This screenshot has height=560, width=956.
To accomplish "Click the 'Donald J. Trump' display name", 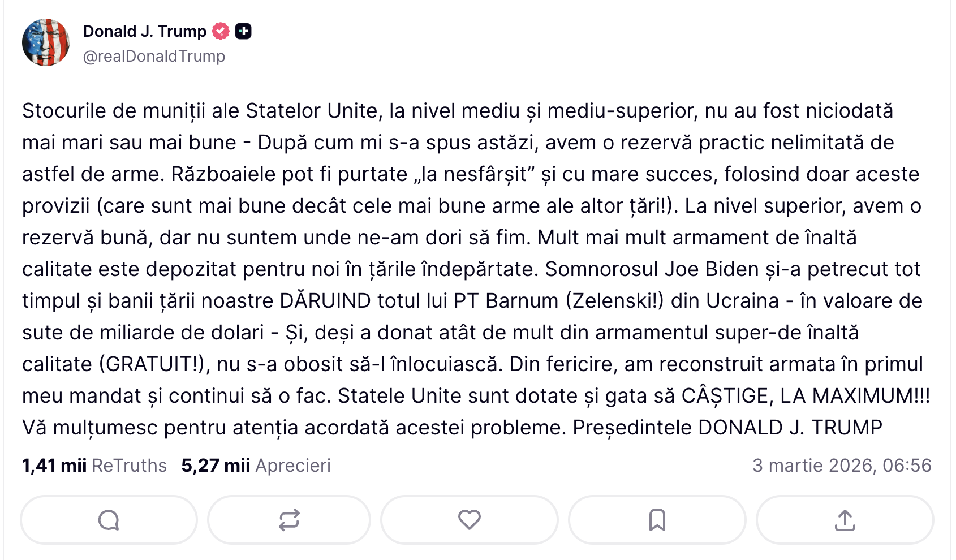I will [144, 31].
